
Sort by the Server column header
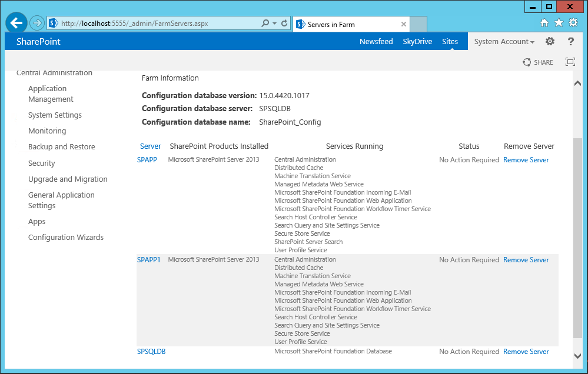click(150, 146)
